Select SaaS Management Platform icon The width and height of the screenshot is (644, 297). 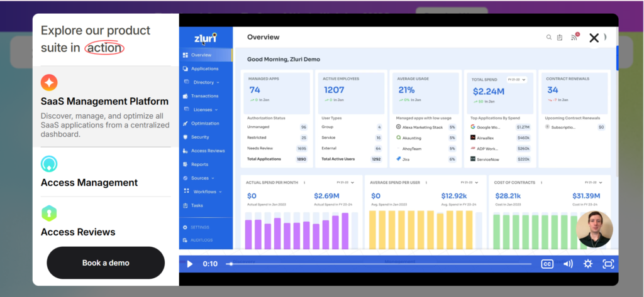49,82
